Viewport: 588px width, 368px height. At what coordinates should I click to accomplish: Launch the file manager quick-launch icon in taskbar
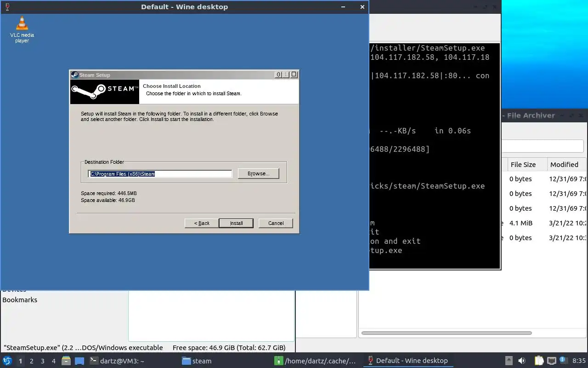(x=66, y=361)
